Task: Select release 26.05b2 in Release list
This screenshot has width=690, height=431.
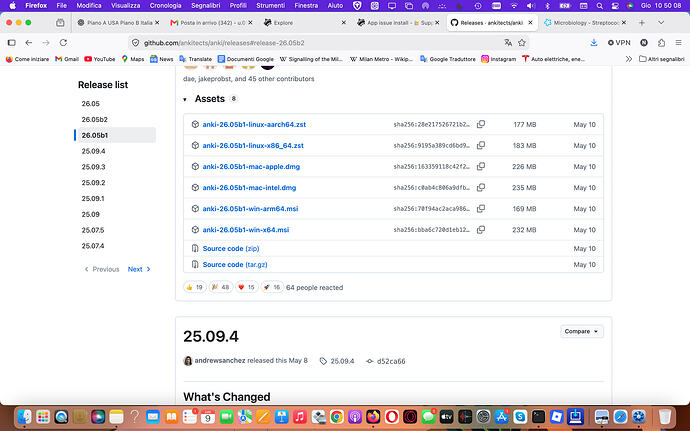Action: [95, 119]
